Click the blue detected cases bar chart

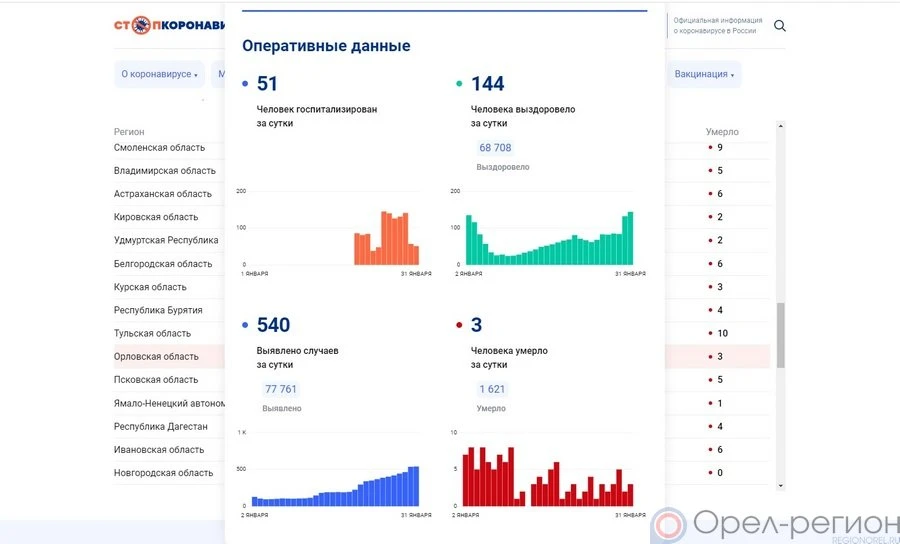[335, 486]
